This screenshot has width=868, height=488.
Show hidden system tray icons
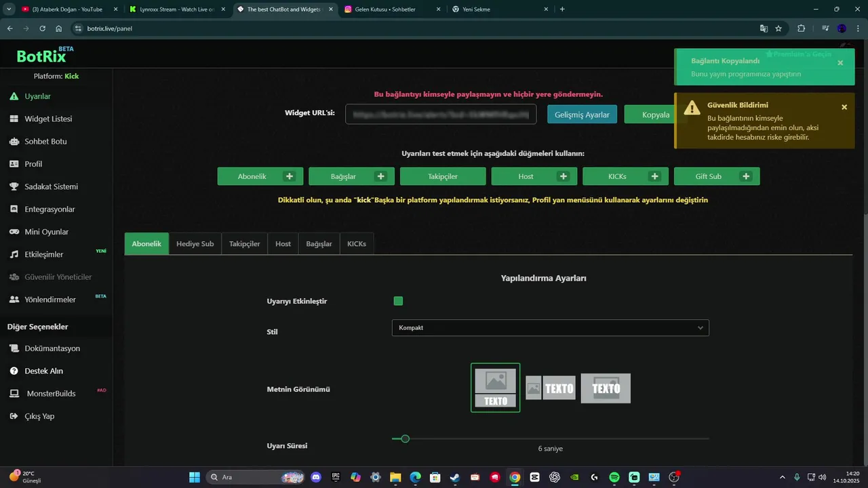[x=782, y=477]
